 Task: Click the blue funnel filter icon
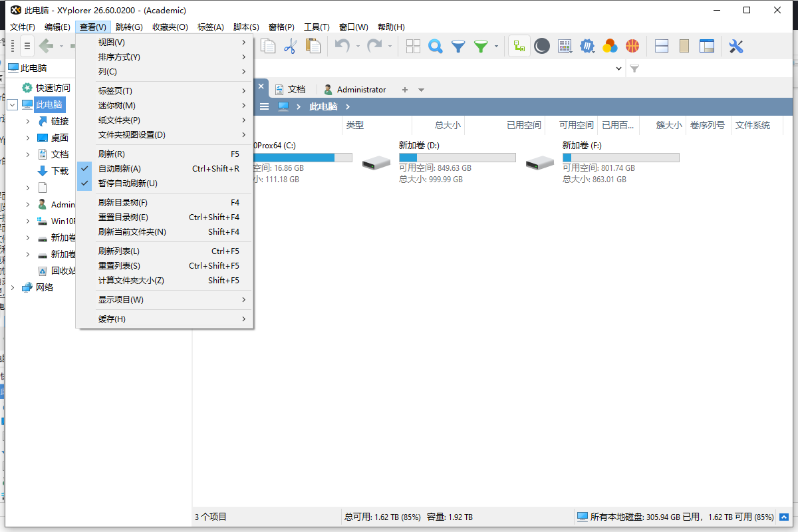click(458, 46)
